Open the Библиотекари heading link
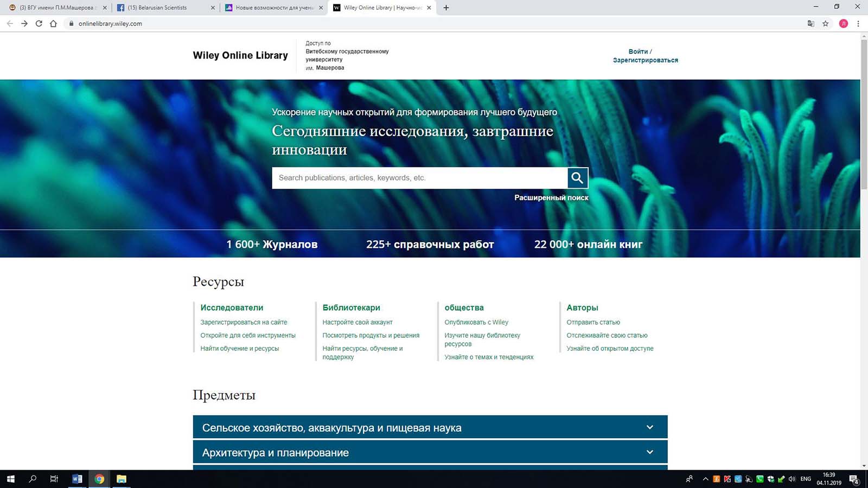This screenshot has height=488, width=868. tap(351, 307)
